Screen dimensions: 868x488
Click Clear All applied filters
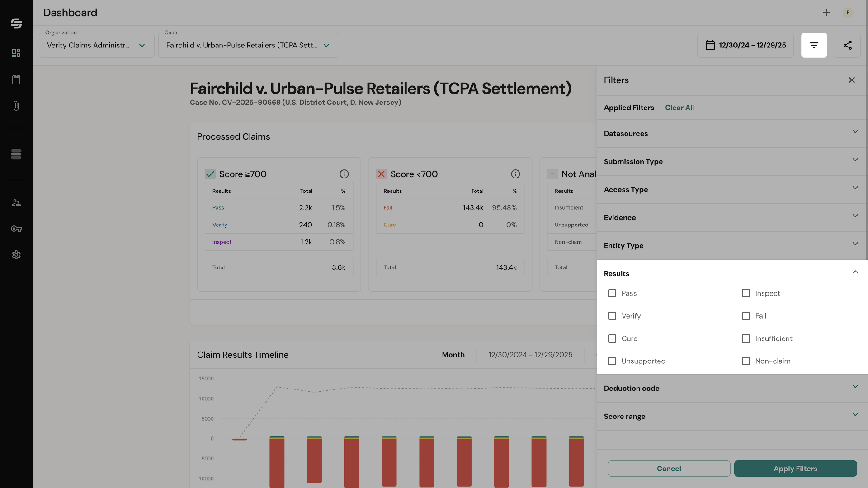tap(679, 108)
